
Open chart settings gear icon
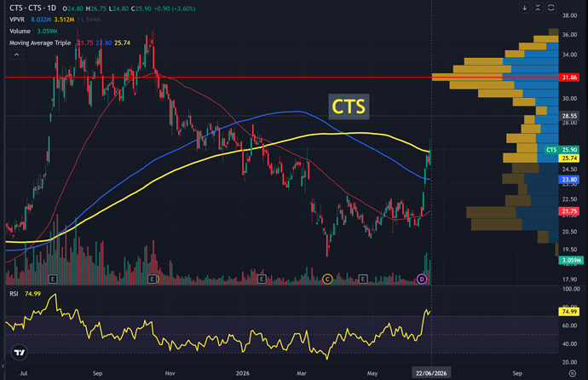[573, 373]
